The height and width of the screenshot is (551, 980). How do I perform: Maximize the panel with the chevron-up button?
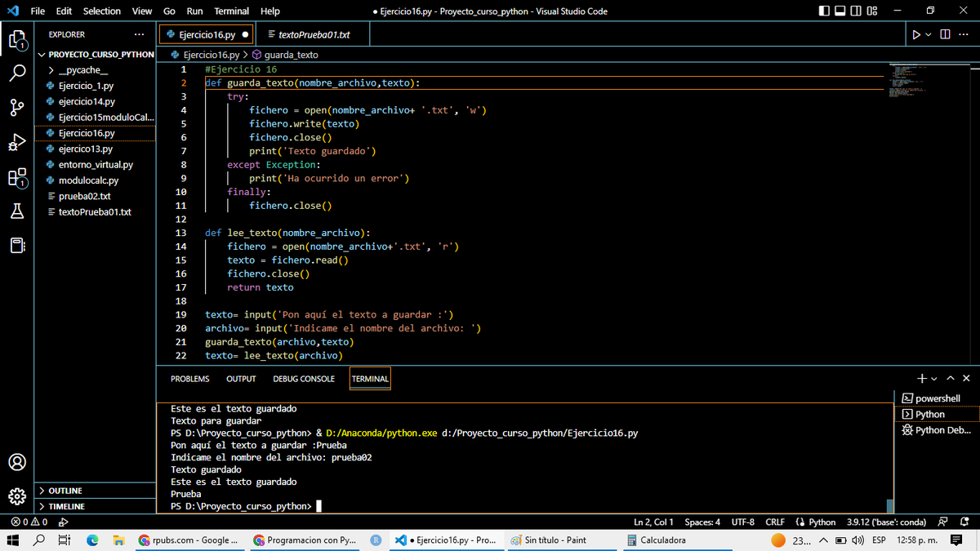coord(950,378)
